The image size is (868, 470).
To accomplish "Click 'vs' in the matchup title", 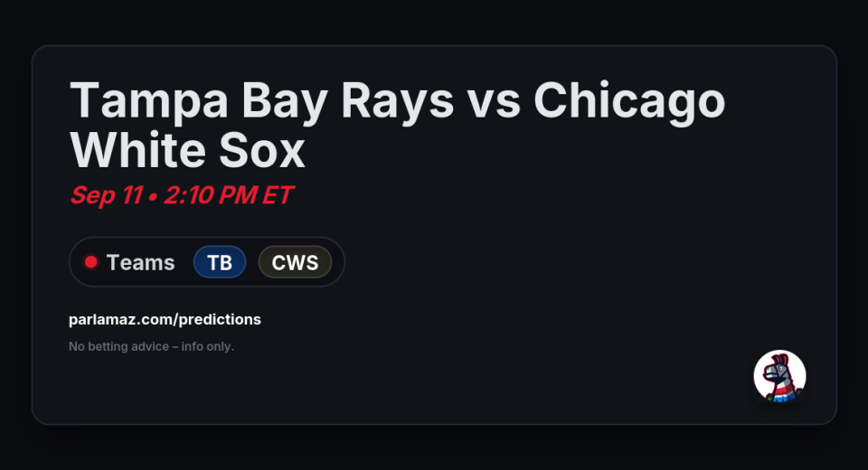I will pyautogui.click(x=494, y=100).
